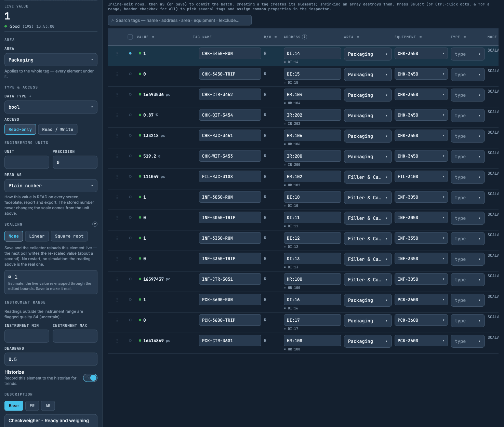Screen dimensions: 504x427
Task: Open the row menu dots for INF-3350-RUN
Action: [117, 238]
